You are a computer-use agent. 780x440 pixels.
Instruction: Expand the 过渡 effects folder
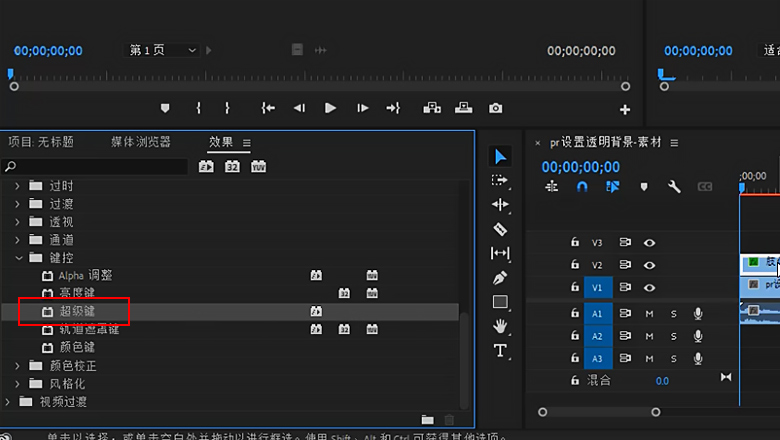pyautogui.click(x=17, y=204)
